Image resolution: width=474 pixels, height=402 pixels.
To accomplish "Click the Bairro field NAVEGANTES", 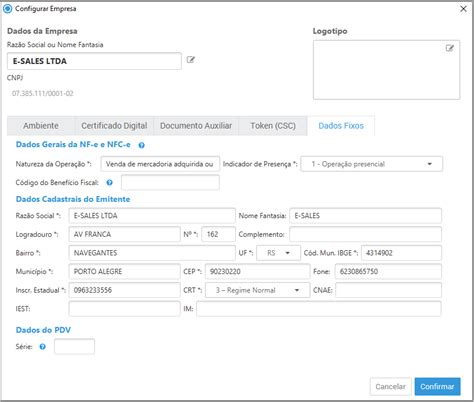I will point(152,253).
